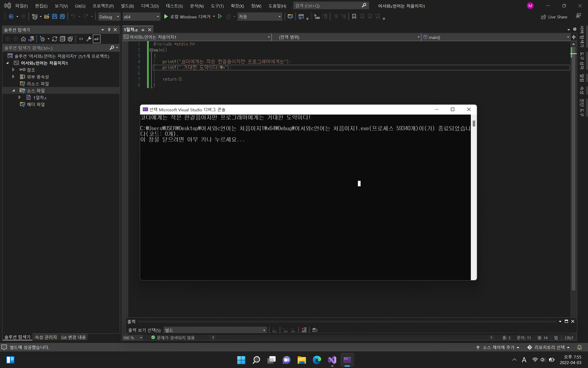Open the main() member dropdown

tap(496, 37)
